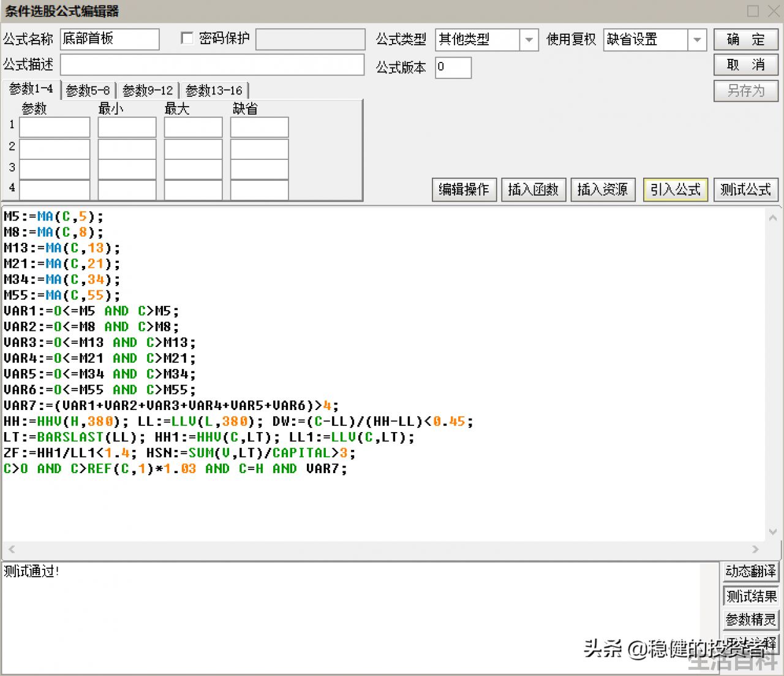Switch to the 参数13-16 tab

point(214,91)
